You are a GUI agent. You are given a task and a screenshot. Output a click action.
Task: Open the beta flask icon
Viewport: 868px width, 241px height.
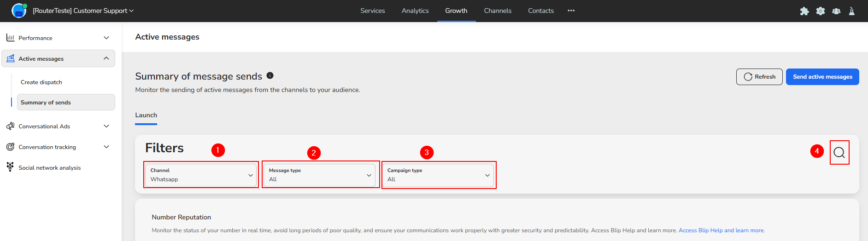(852, 11)
